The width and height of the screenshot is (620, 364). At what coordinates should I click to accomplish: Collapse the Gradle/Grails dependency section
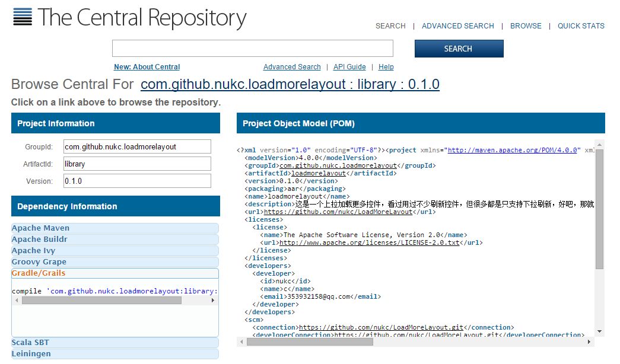coord(115,273)
